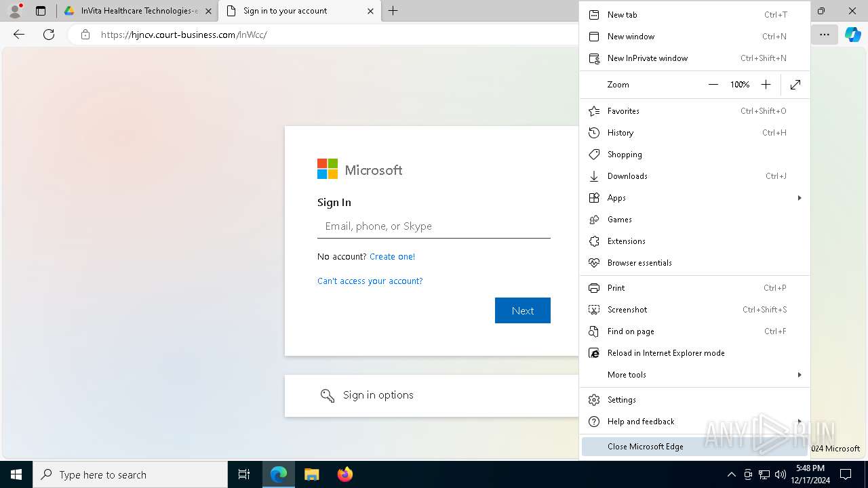This screenshot has height=488, width=868.
Task: Open the profile avatar icon
Action: coord(14,11)
